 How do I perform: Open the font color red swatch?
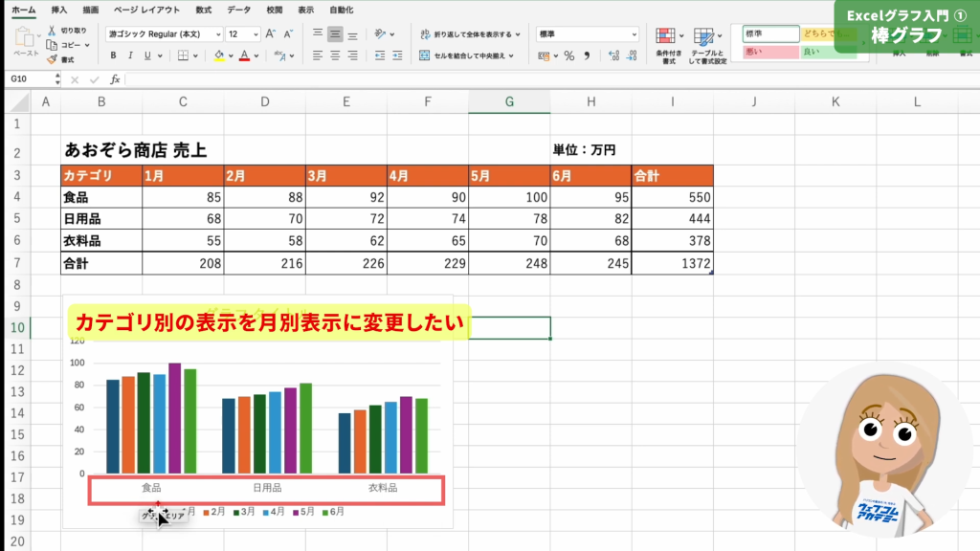[245, 55]
